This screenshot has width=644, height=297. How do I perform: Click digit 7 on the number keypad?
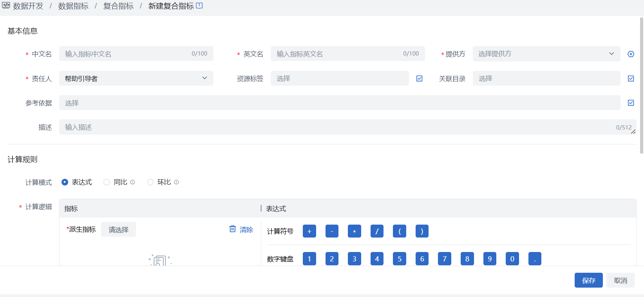click(x=445, y=259)
